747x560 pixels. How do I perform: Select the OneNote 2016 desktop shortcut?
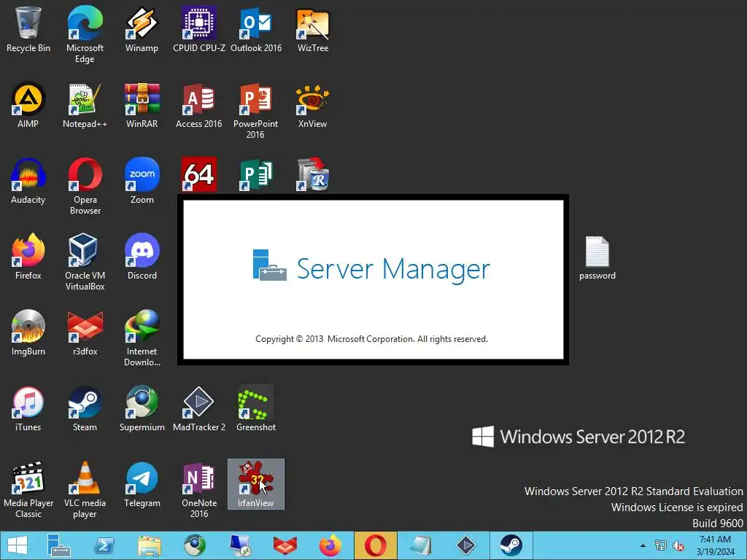click(x=198, y=489)
